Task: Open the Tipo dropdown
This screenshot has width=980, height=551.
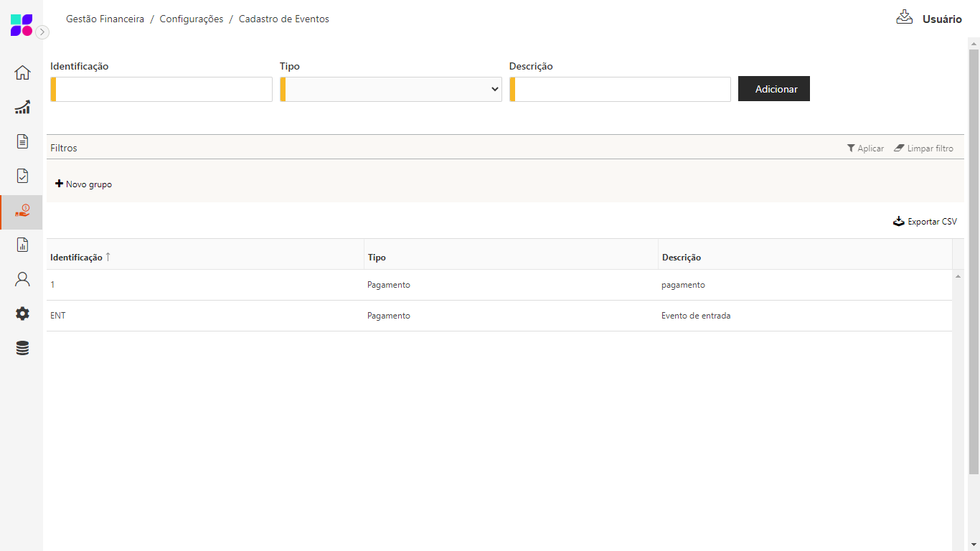Action: coord(391,90)
